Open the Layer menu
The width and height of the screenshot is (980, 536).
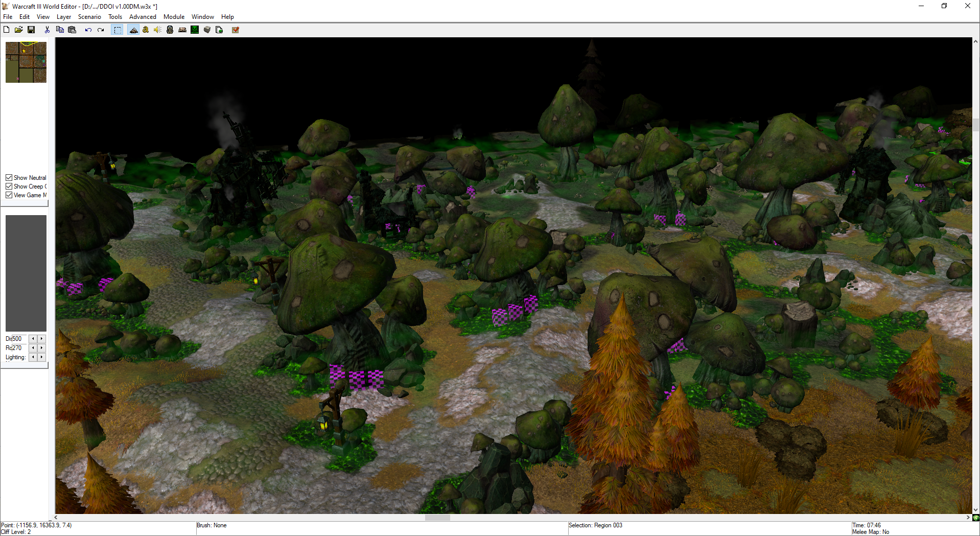point(64,17)
